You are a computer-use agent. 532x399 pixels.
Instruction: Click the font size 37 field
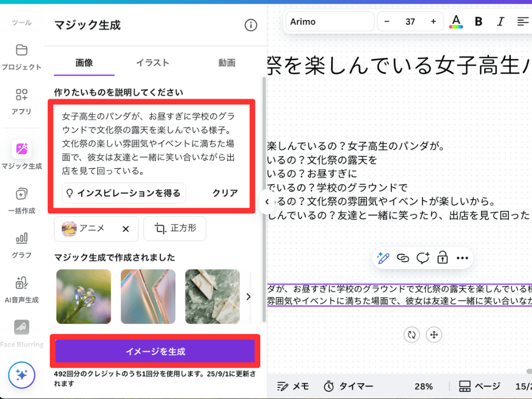tap(410, 21)
